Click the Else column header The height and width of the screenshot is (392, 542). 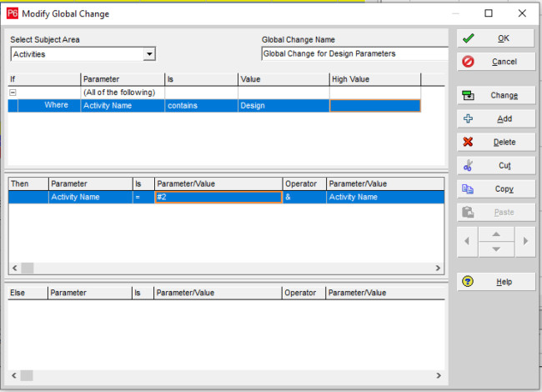click(28, 293)
